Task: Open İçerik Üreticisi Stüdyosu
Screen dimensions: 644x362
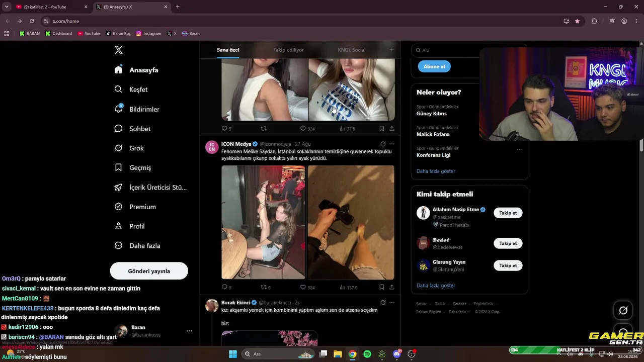Action: [x=150, y=187]
